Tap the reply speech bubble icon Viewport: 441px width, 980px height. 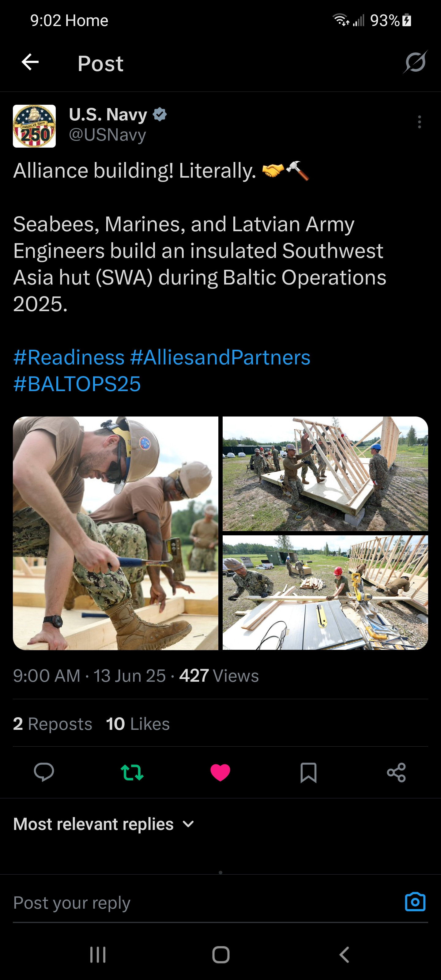point(44,772)
